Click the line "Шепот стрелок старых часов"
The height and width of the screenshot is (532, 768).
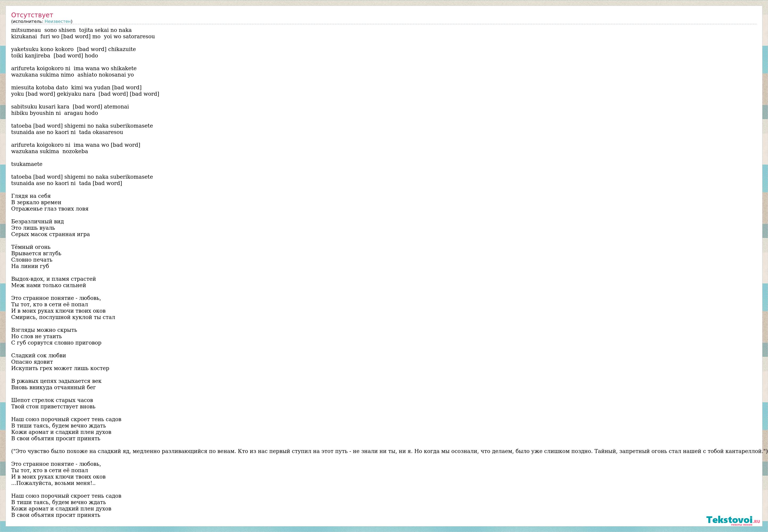[x=52, y=400]
